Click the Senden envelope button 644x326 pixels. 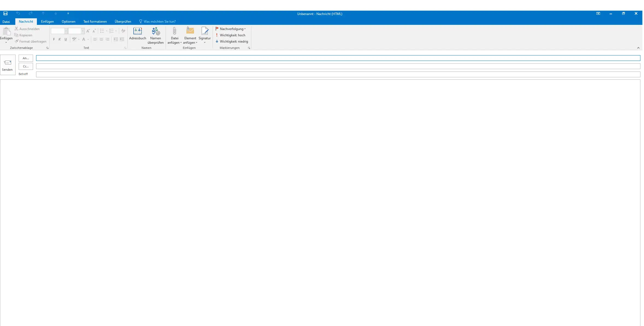point(7,65)
